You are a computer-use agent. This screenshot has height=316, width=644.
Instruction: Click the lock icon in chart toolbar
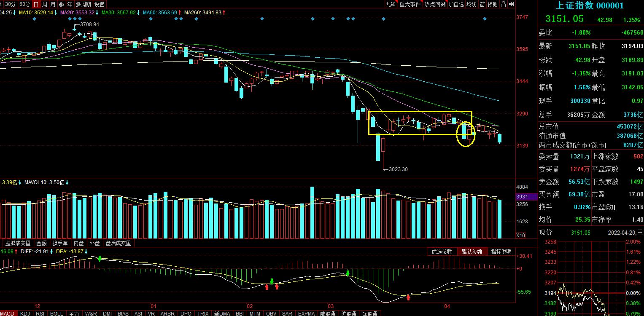pyautogui.click(x=503, y=4)
